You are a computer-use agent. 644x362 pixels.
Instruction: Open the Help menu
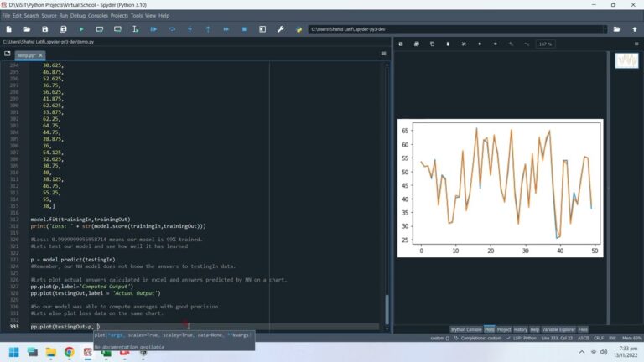[x=164, y=16]
